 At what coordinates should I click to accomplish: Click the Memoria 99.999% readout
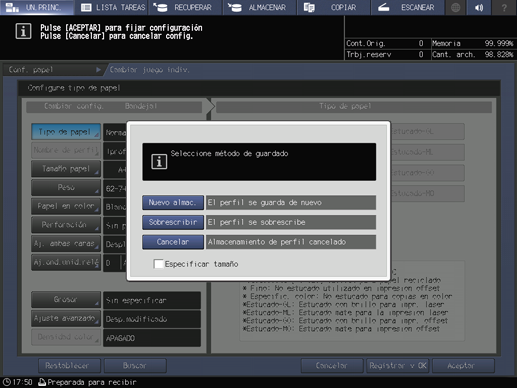[472, 43]
